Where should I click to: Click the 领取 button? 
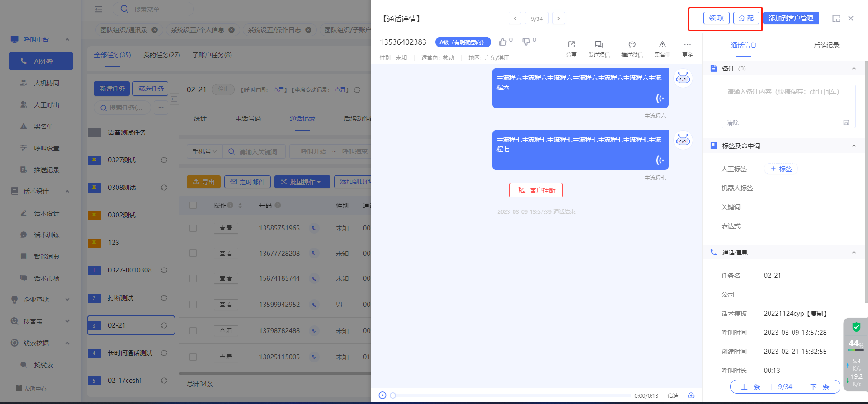pyautogui.click(x=717, y=18)
